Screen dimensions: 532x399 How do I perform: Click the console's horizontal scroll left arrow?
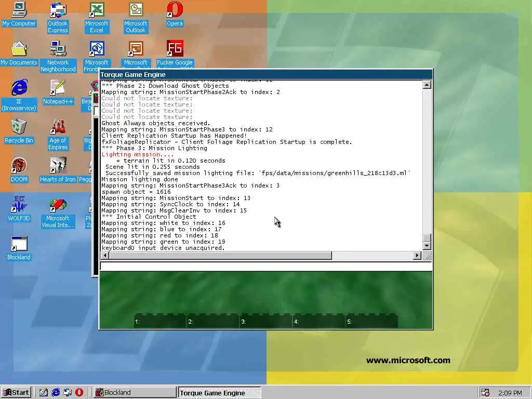click(105, 256)
